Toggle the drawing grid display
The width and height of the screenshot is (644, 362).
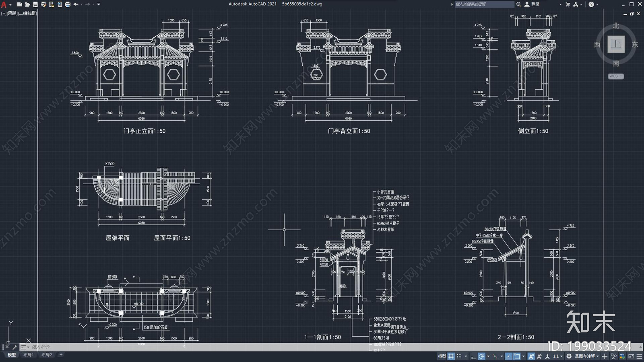tap(451, 356)
